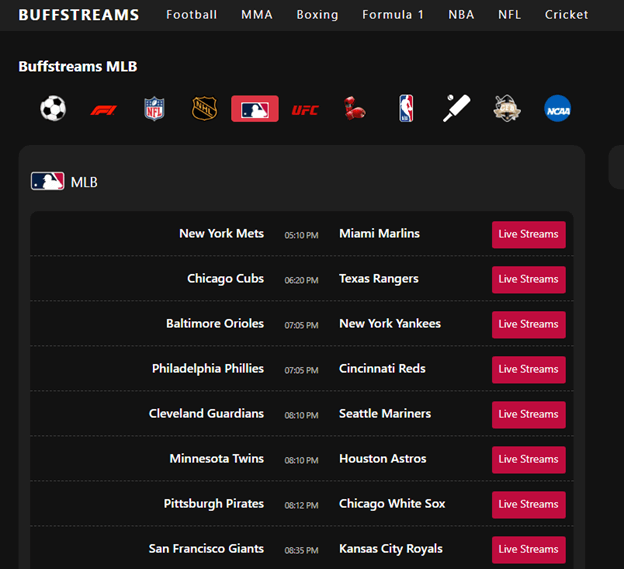Image resolution: width=624 pixels, height=569 pixels.
Task: Click the 06:20 PM game time
Action: 301,280
